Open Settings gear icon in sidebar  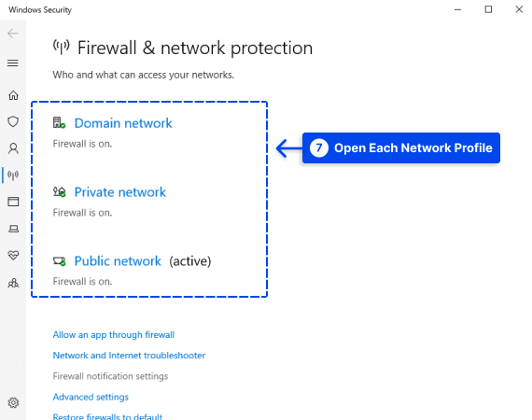click(x=13, y=402)
